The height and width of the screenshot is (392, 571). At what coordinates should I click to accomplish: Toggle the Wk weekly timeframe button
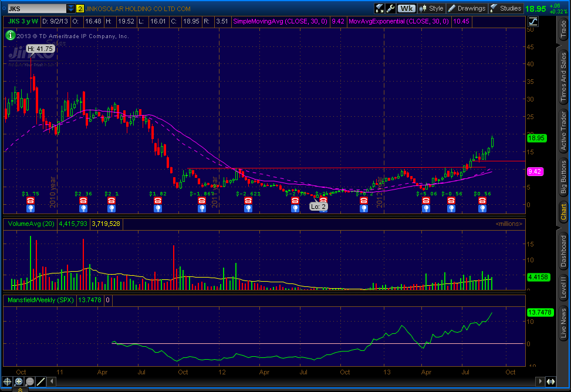click(x=406, y=8)
